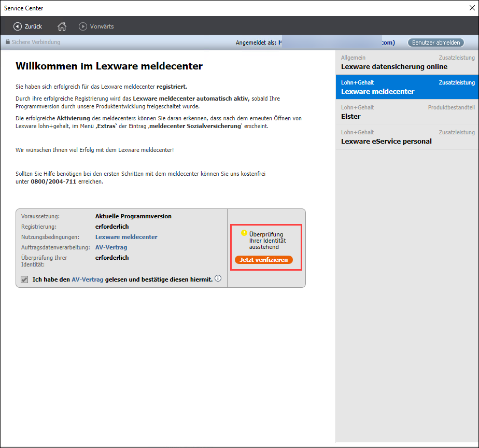
Task: Click the heading Willkommen im Lexware meldecenter
Action: [109, 66]
